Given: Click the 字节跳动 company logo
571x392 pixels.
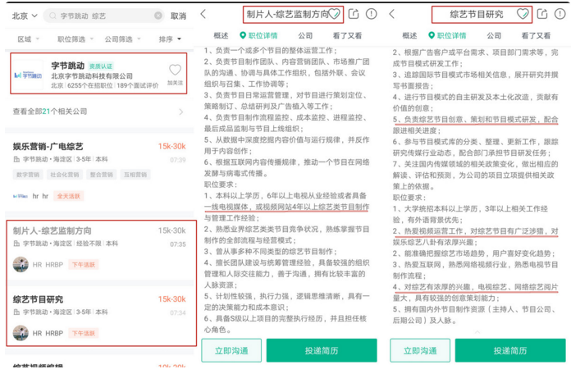Looking at the screenshot, I should (28, 75).
